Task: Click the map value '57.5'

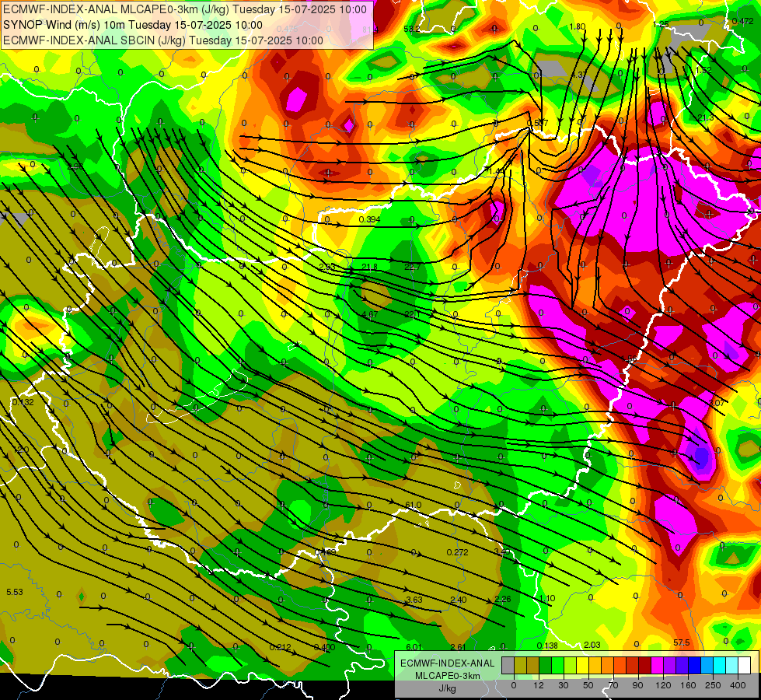Action: [682, 642]
